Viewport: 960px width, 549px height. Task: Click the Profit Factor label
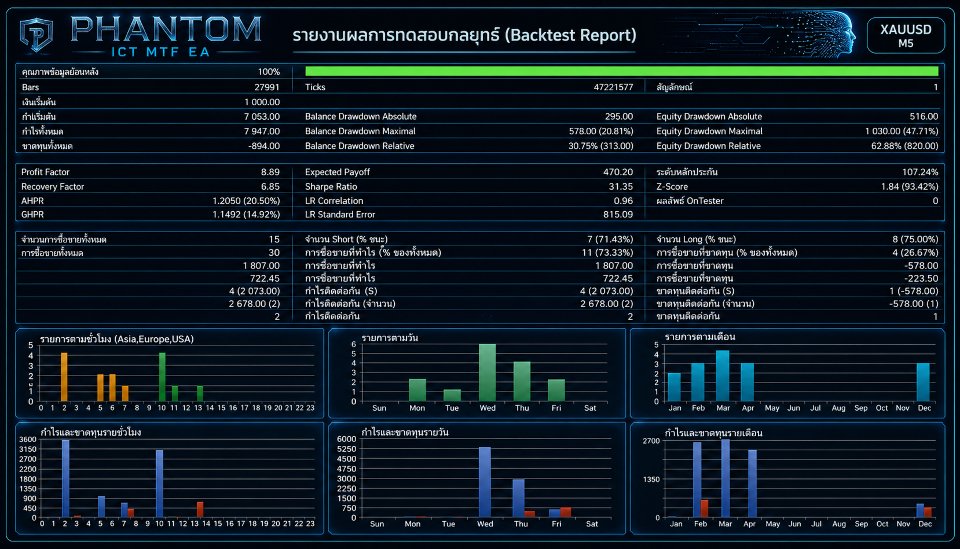45,172
